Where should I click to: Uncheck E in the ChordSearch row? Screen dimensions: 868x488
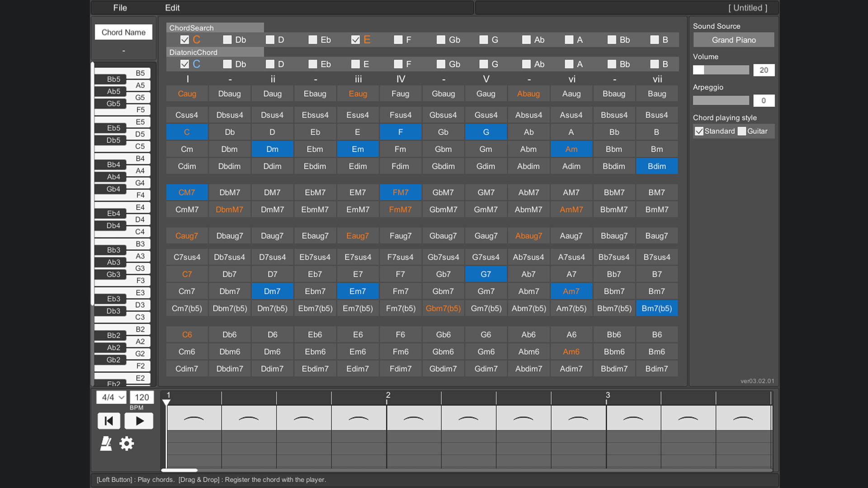(x=355, y=40)
